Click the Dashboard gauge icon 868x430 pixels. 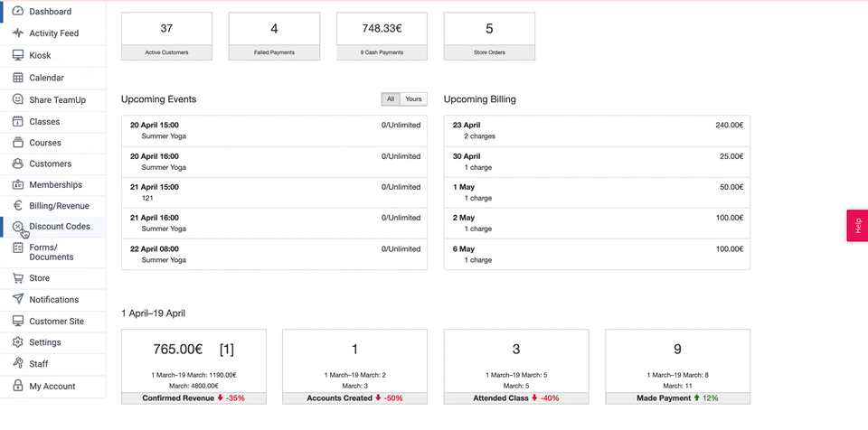click(x=17, y=12)
